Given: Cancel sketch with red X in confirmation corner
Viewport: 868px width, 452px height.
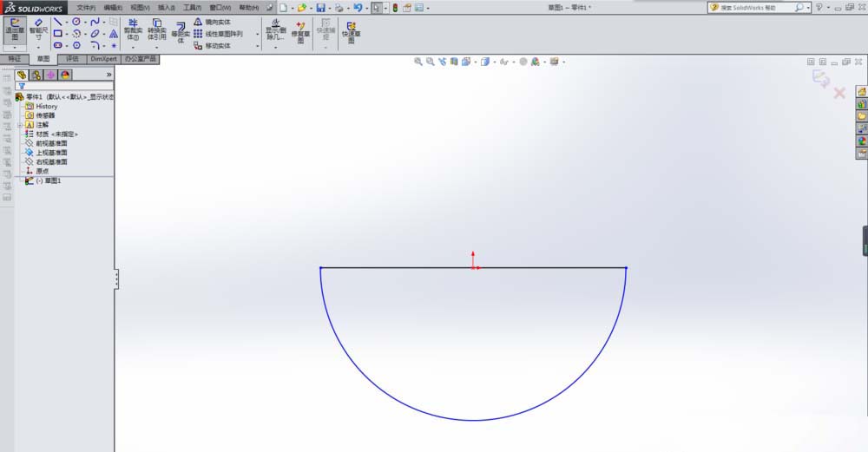Looking at the screenshot, I should pos(839,93).
